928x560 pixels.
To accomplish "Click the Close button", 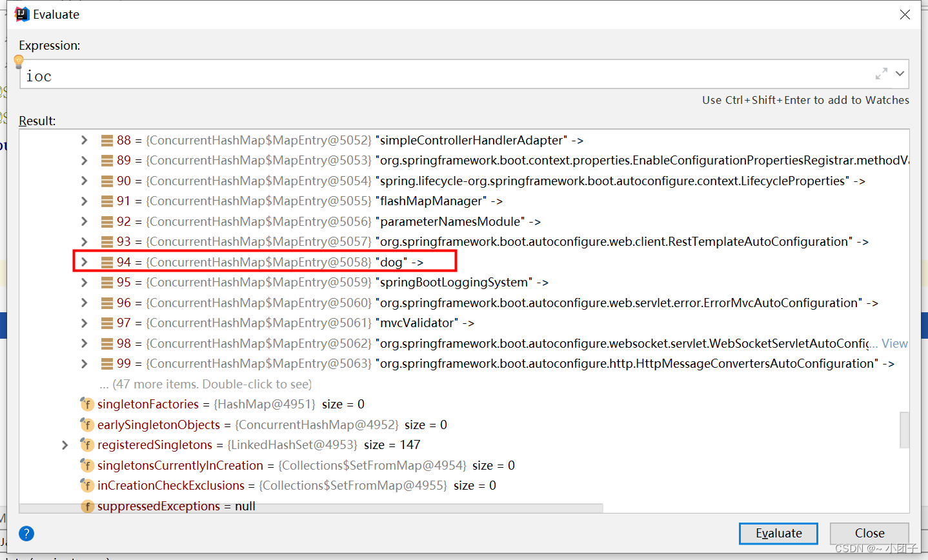I will coord(869,534).
